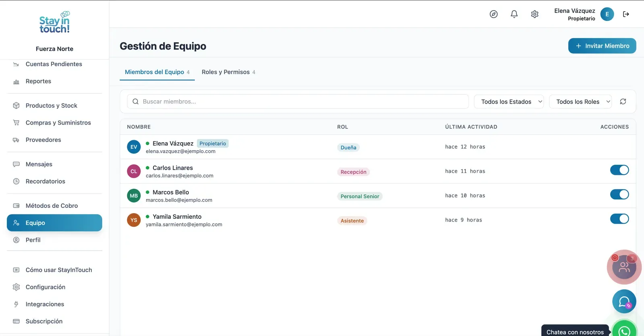Click Carlos Linares CL avatar

[x=134, y=171]
